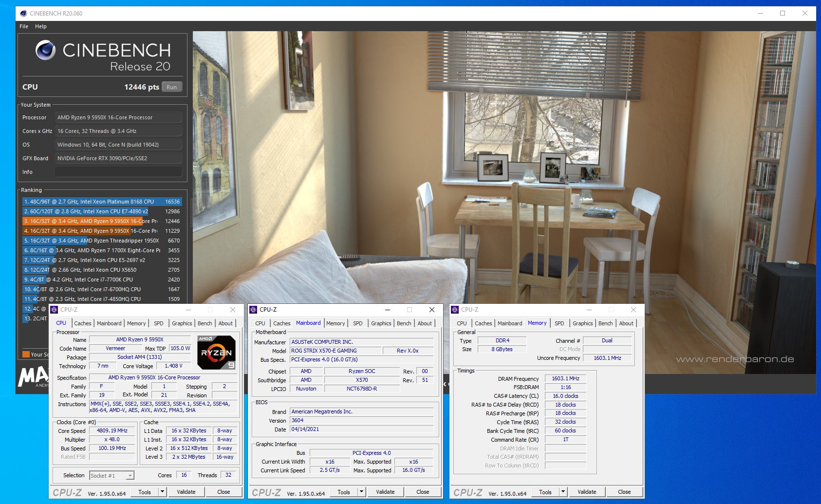This screenshot has width=821, height=504.
Task: Close the middle CPU-Z Mainboard window
Action: 432,310
